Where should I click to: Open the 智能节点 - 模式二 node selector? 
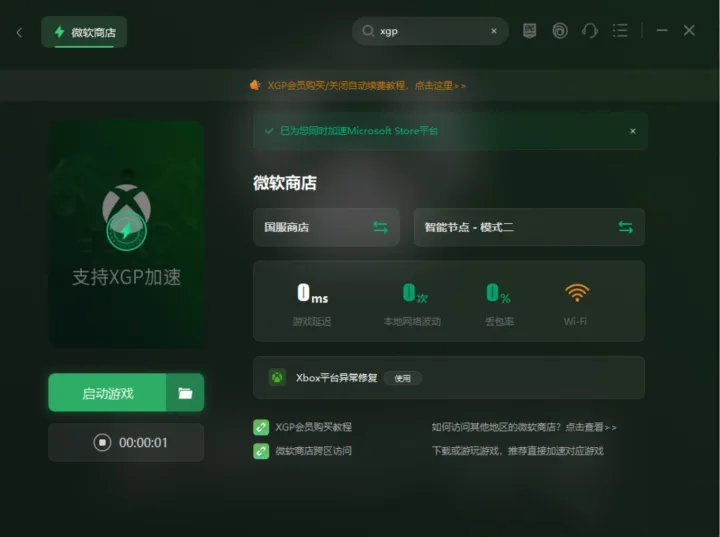click(529, 227)
